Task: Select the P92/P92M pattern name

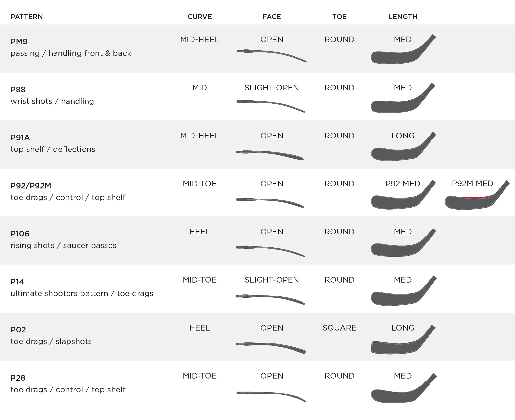Action: coord(31,186)
